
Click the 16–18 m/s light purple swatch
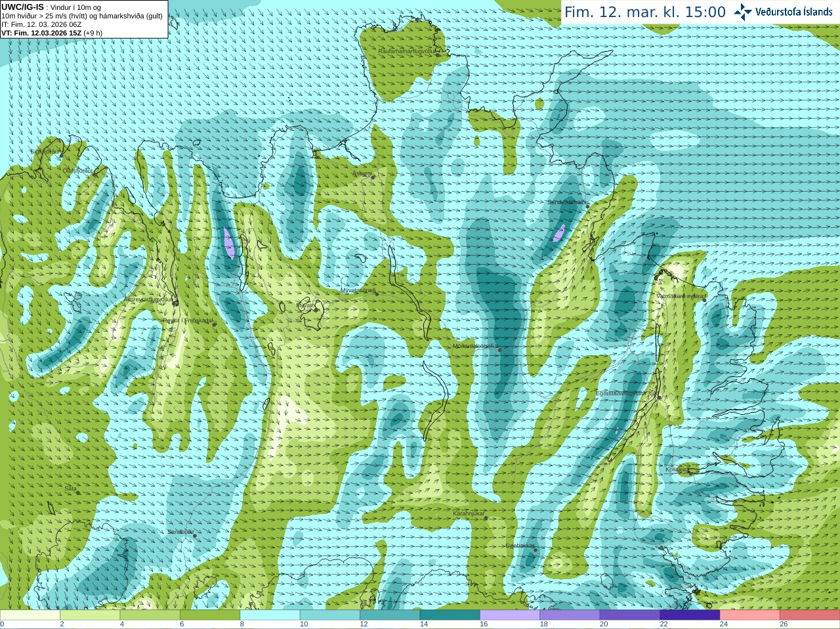510,615
